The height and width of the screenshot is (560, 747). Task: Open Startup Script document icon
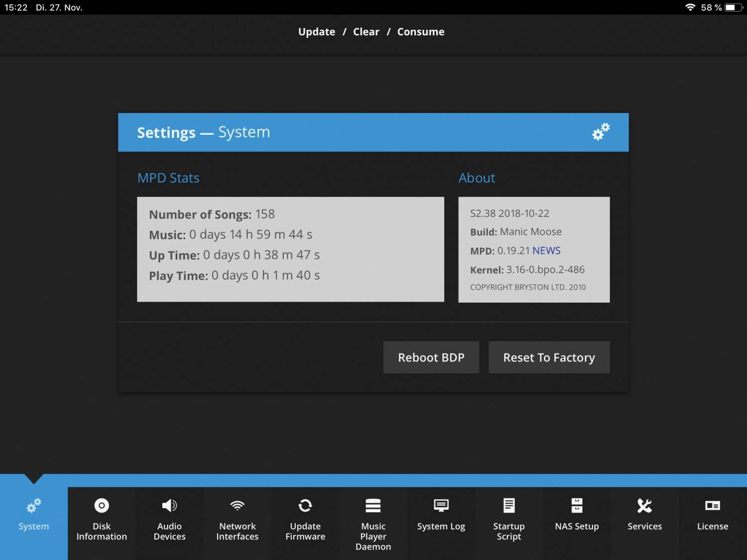coord(509,506)
